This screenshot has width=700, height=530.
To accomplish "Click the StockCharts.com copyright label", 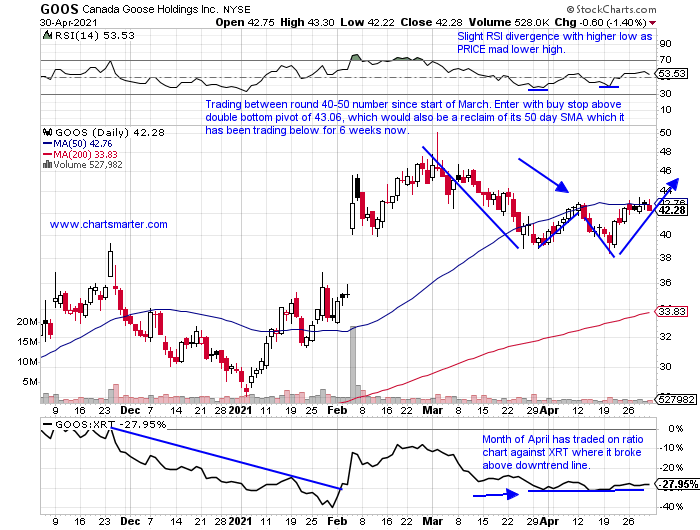I will coord(612,9).
